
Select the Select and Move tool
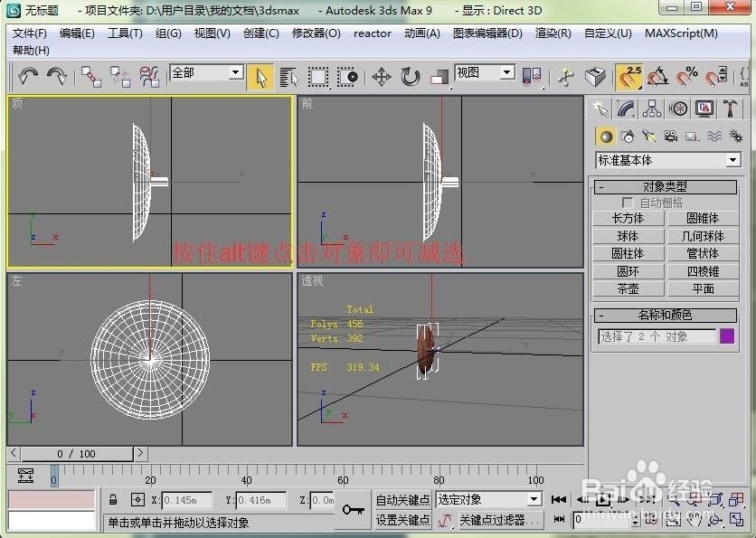click(x=381, y=77)
